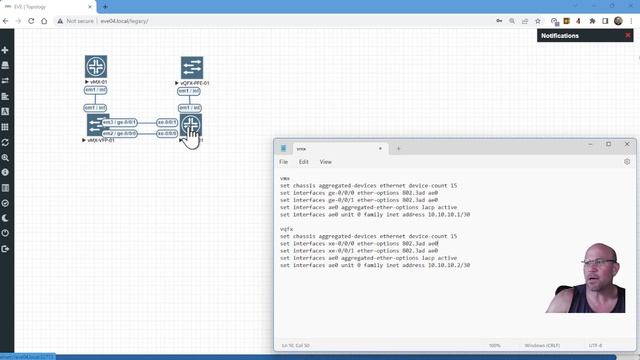640x360 pixels.
Task: Click Windows (CRLF) in Notepad status bar
Action: (x=542, y=346)
